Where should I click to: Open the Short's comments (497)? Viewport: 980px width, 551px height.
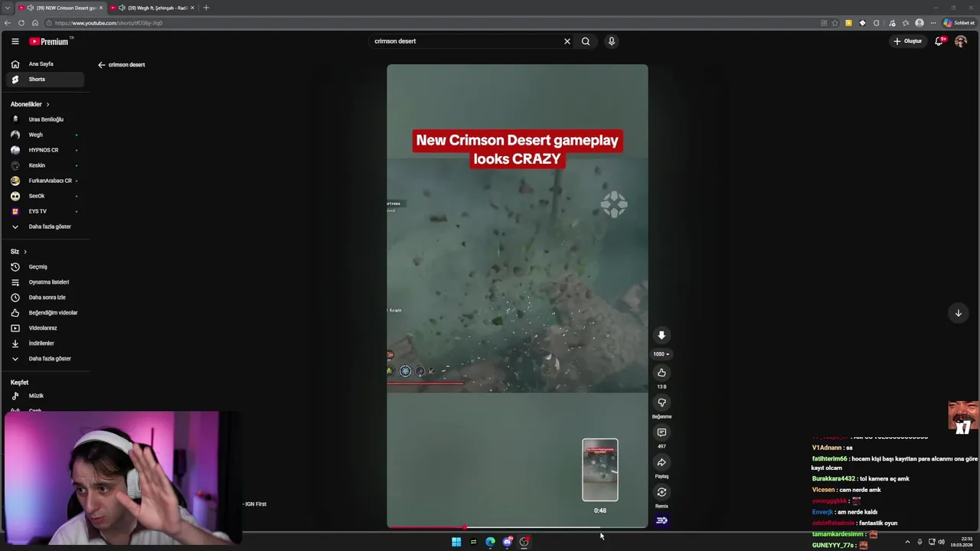click(661, 432)
